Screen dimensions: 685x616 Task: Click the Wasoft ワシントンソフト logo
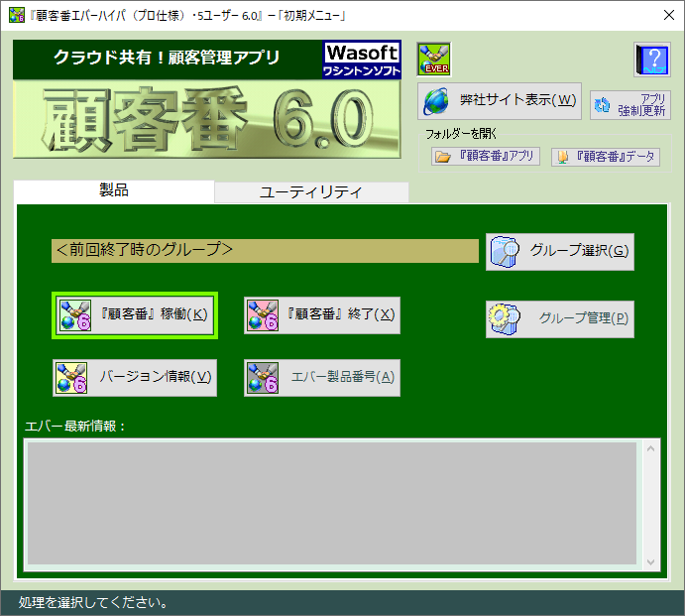(x=361, y=60)
